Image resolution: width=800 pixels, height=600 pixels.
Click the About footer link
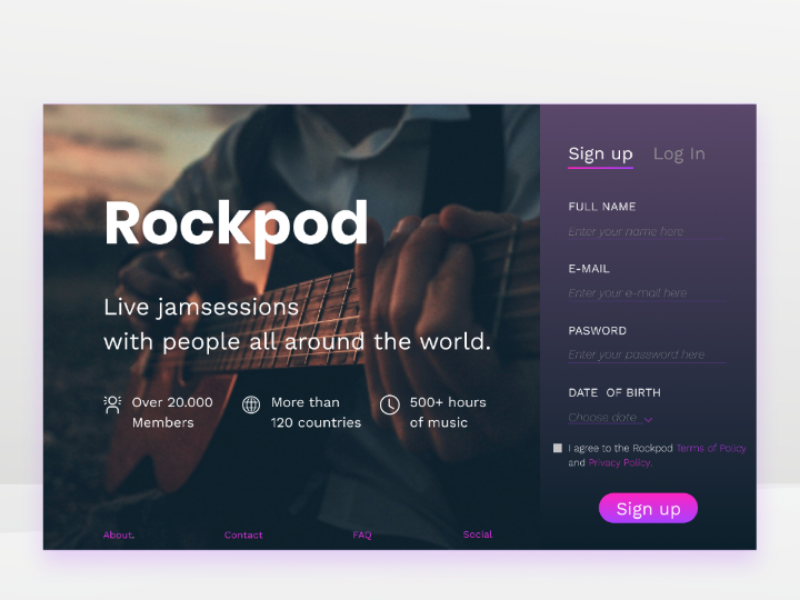pos(118,535)
